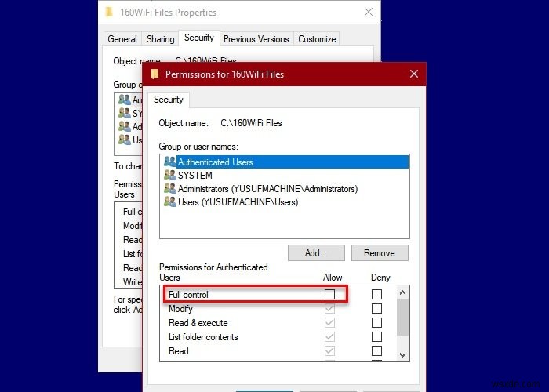549x392 pixels.
Task: Click the Add... button
Action: pyautogui.click(x=316, y=252)
